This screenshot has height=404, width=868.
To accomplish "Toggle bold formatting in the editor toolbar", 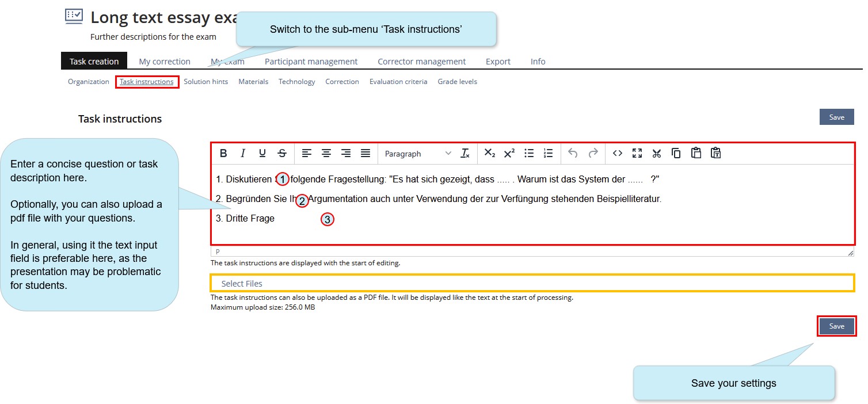I will click(x=223, y=153).
